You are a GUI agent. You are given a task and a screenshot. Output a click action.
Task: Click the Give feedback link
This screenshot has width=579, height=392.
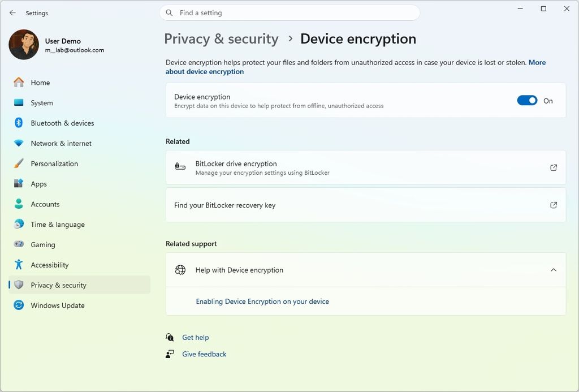204,354
